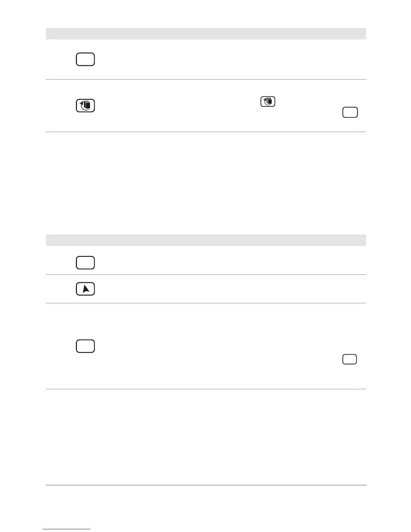The height and width of the screenshot is (532, 411).
Task: Click blue divider below the page-rotate row
Action: (205, 132)
